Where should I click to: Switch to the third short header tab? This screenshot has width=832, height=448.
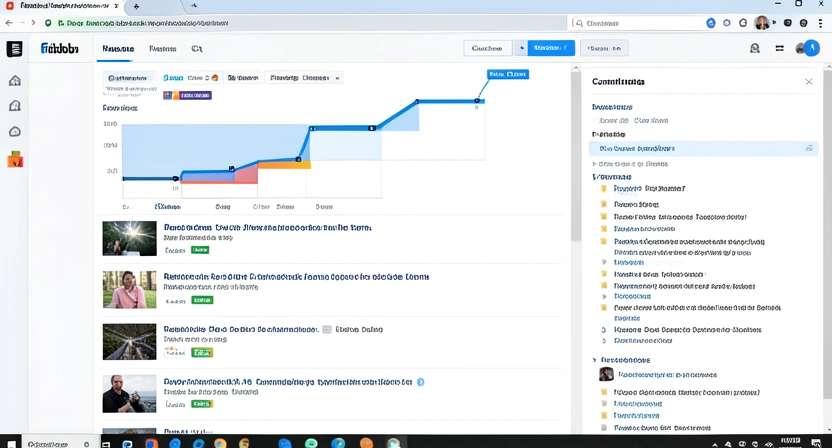pos(197,49)
